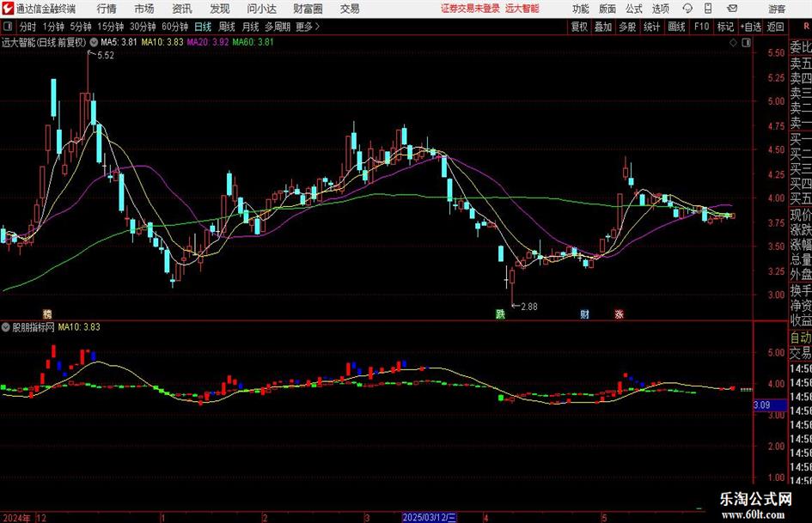The width and height of the screenshot is (812, 523).
Task: Click the MA10: 3.83 label in sub-chart
Action: click(79, 327)
